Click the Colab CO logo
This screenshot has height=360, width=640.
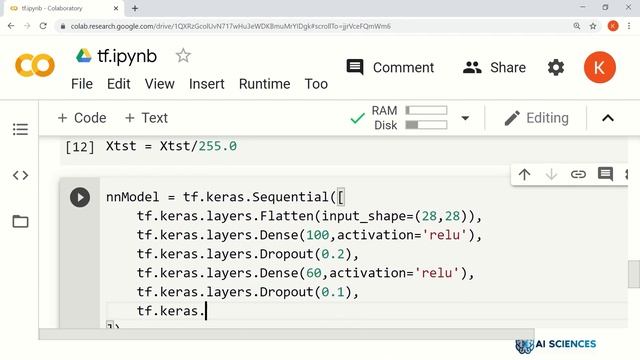coord(35,65)
